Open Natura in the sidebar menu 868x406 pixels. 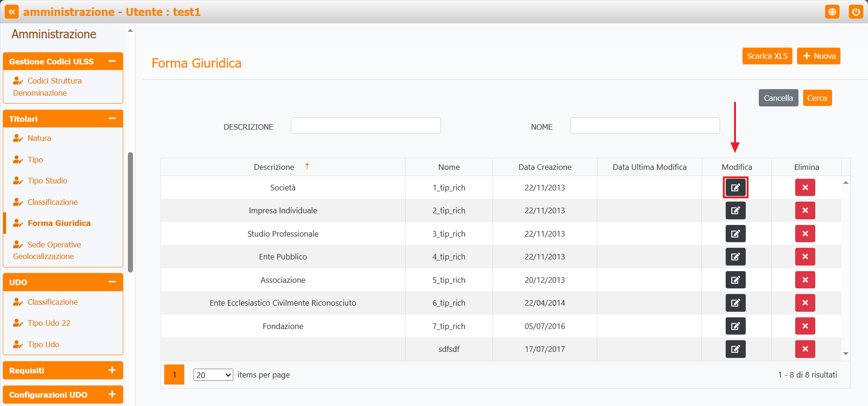[39, 138]
